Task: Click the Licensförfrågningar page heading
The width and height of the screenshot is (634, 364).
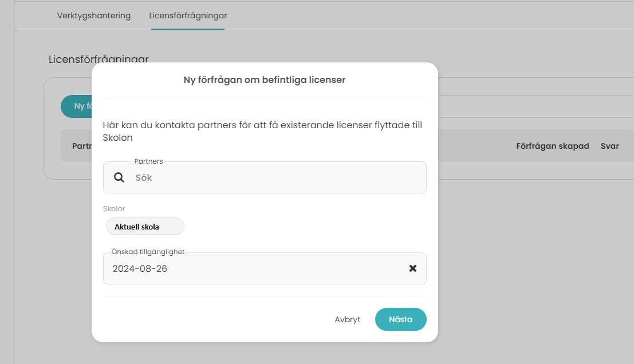Action: (x=99, y=58)
